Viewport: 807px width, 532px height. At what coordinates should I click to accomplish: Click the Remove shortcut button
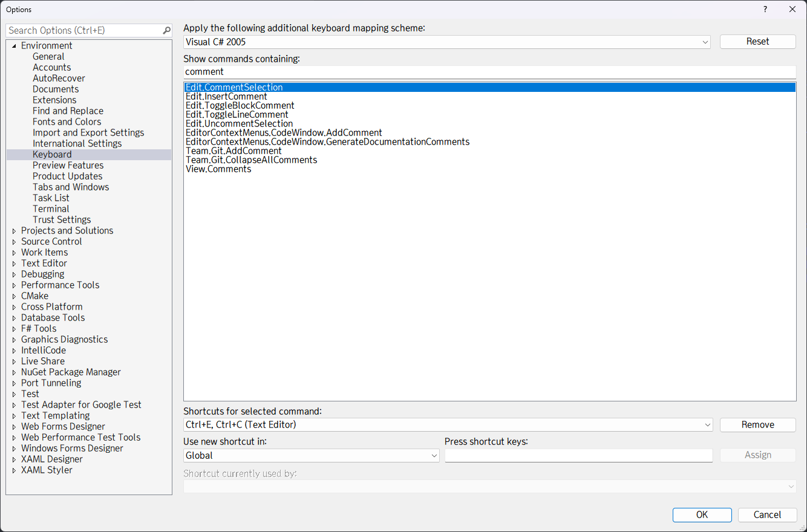coord(757,424)
